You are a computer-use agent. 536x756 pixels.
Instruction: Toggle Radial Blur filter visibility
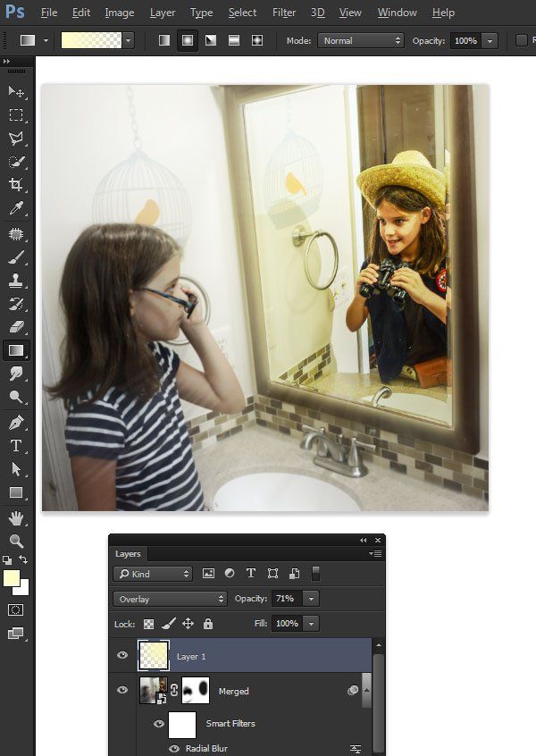pos(174,749)
